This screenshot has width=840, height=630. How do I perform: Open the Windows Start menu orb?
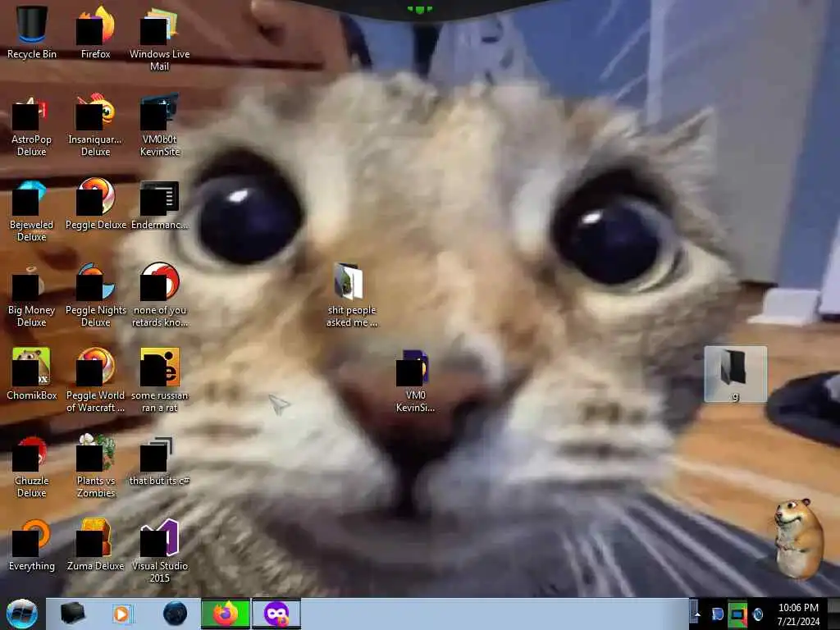[21, 614]
